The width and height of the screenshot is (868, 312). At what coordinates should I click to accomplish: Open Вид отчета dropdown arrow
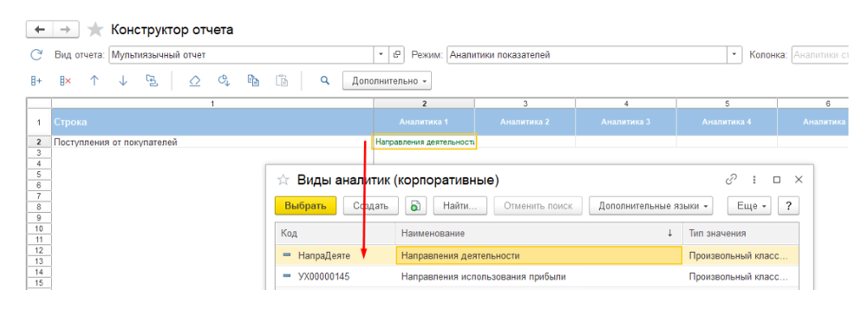coord(381,55)
